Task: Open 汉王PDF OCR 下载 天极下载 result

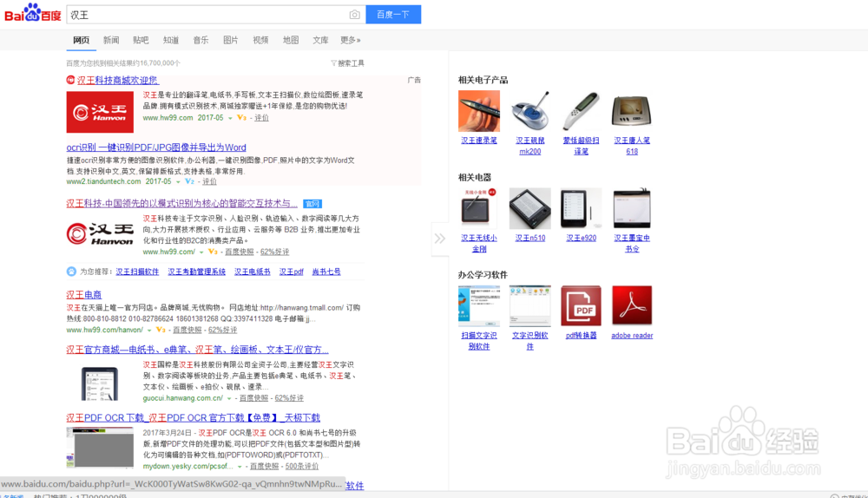Action: [x=194, y=418]
